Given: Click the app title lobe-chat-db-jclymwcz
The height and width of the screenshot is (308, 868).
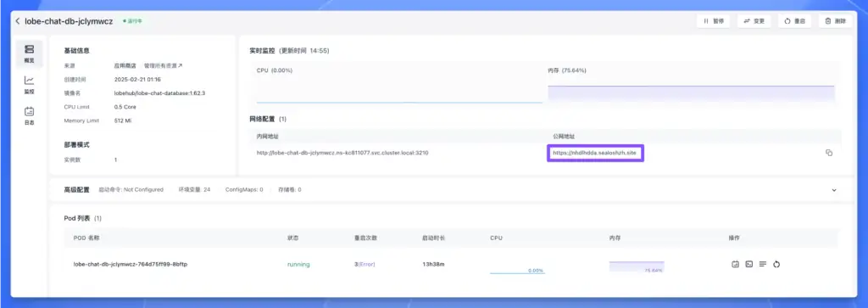Looking at the screenshot, I should (69, 21).
